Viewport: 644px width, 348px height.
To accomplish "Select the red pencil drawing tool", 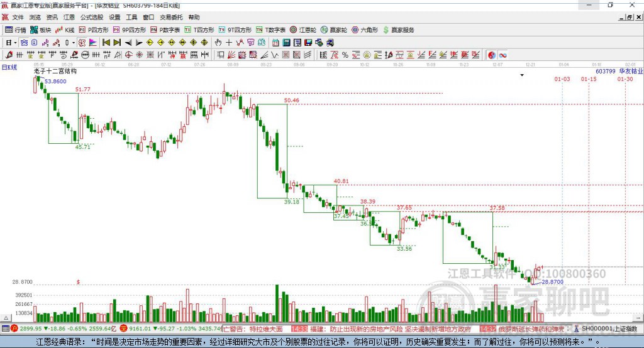I will (9, 55).
